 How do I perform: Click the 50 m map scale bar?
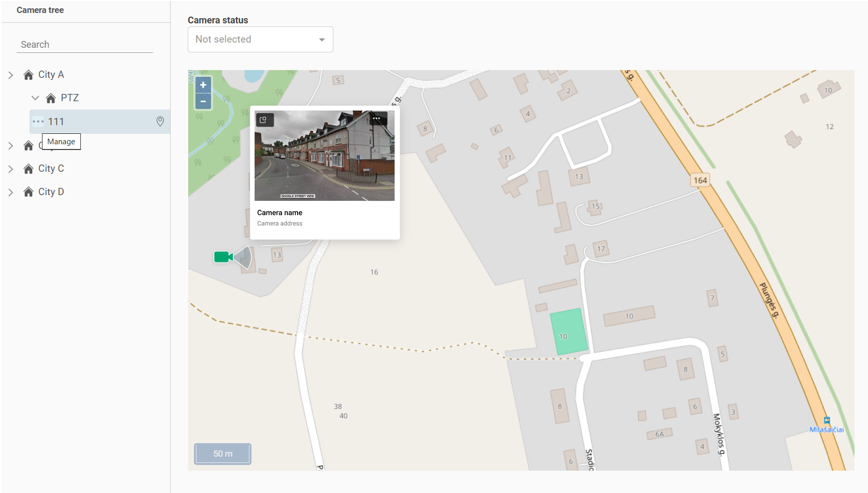click(223, 454)
